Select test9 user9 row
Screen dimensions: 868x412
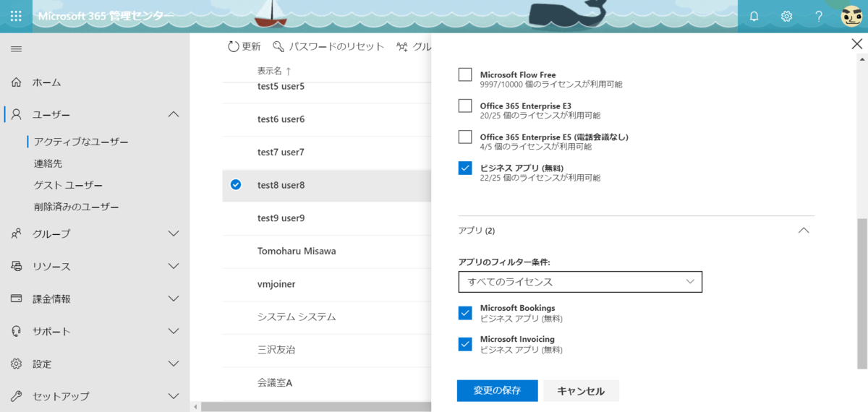326,218
